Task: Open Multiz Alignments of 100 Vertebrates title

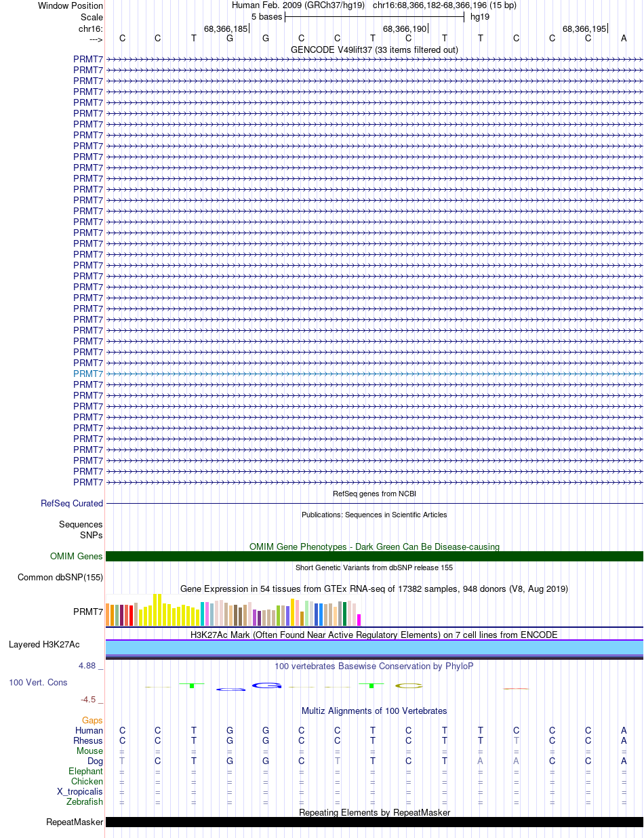Action: [374, 711]
